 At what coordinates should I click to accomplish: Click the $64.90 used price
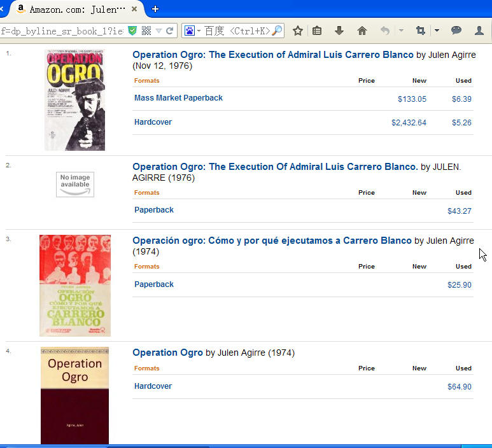click(x=460, y=387)
